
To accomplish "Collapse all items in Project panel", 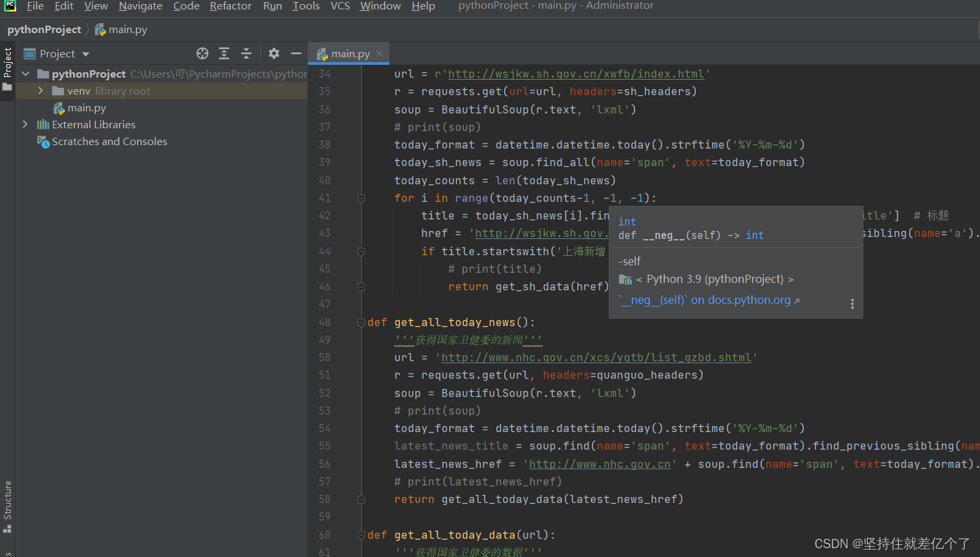I will click(246, 53).
